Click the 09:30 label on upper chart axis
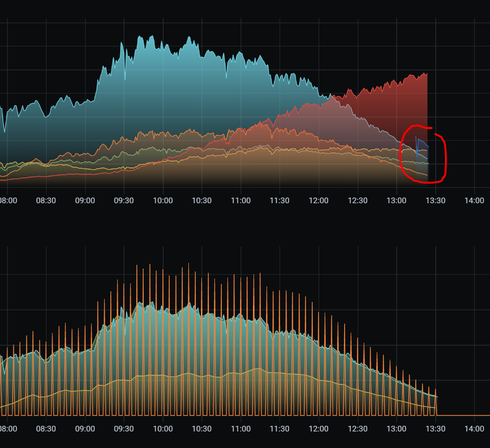 tap(124, 201)
